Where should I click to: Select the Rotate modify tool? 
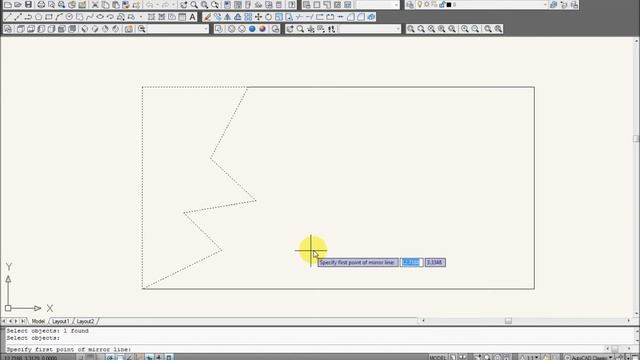pos(269,17)
